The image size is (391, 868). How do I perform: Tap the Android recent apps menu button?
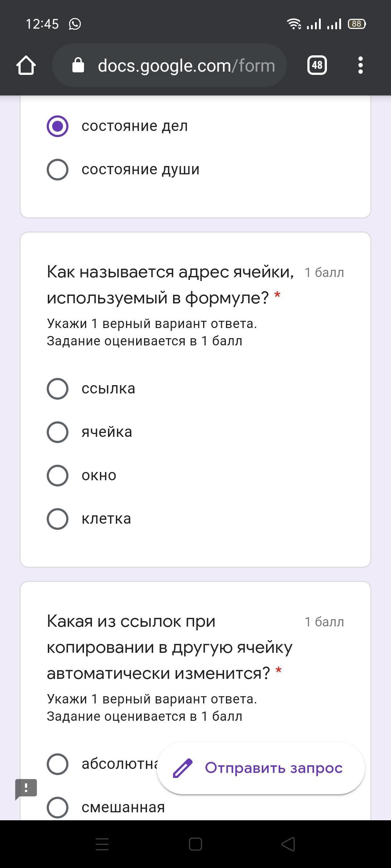[102, 844]
